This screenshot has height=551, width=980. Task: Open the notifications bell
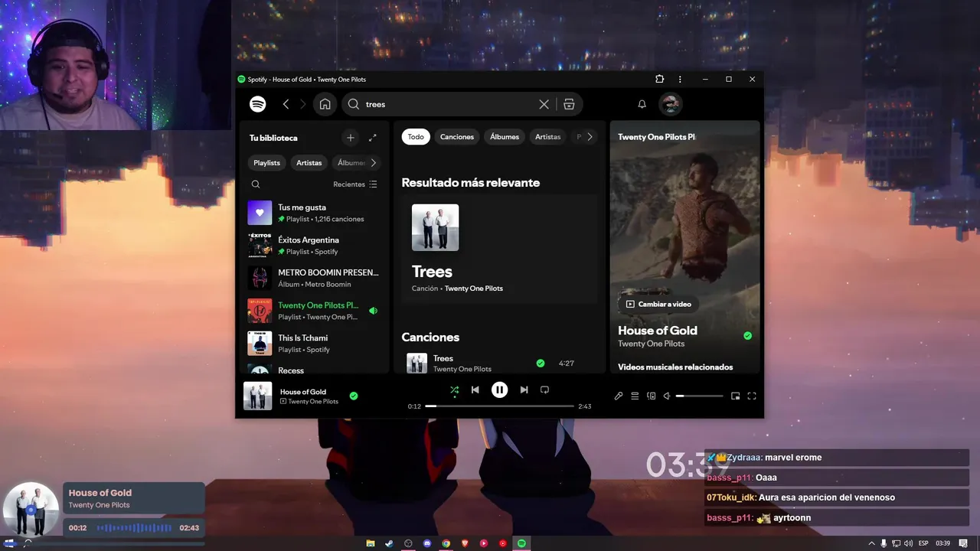[642, 104]
